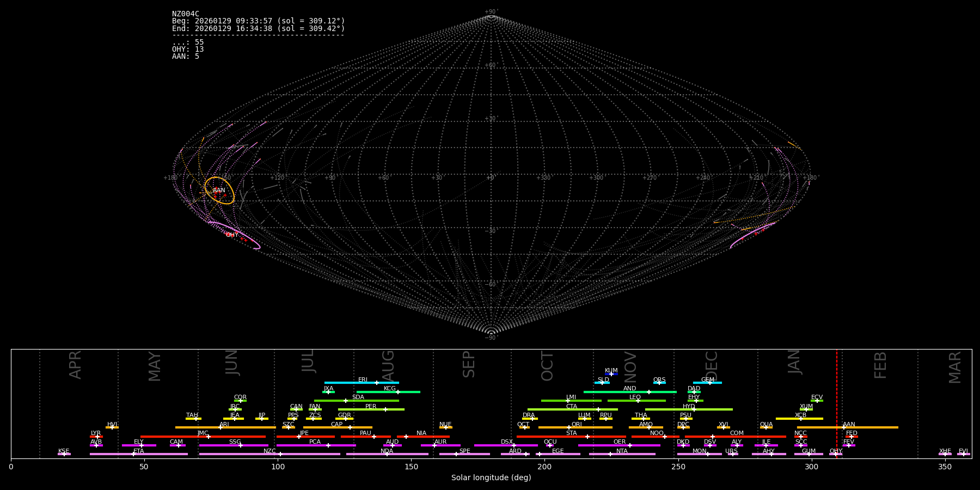Click the EVI shower label
980x490 pixels.
tap(963, 451)
